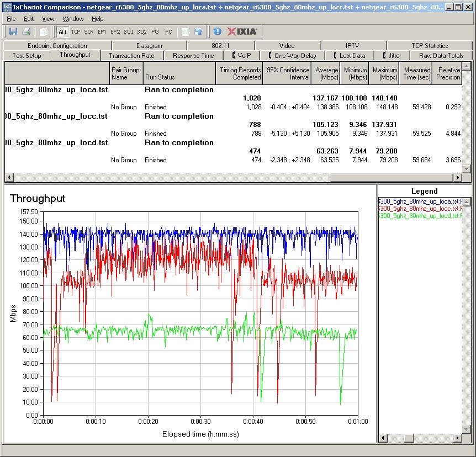Click the Minimum (Mbps) column header
Screen dimensions: 476x457
(355, 73)
